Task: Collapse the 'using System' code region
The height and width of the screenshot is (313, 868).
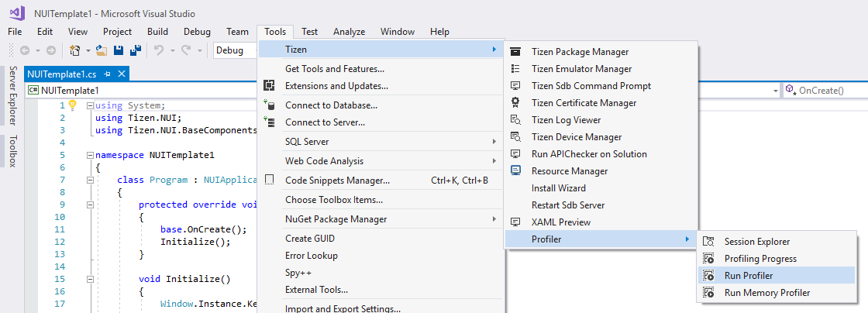Action: pos(91,106)
